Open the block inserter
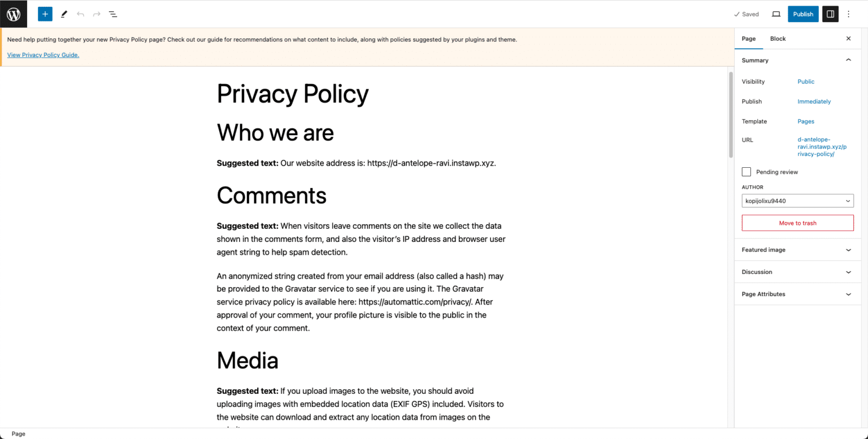 45,14
